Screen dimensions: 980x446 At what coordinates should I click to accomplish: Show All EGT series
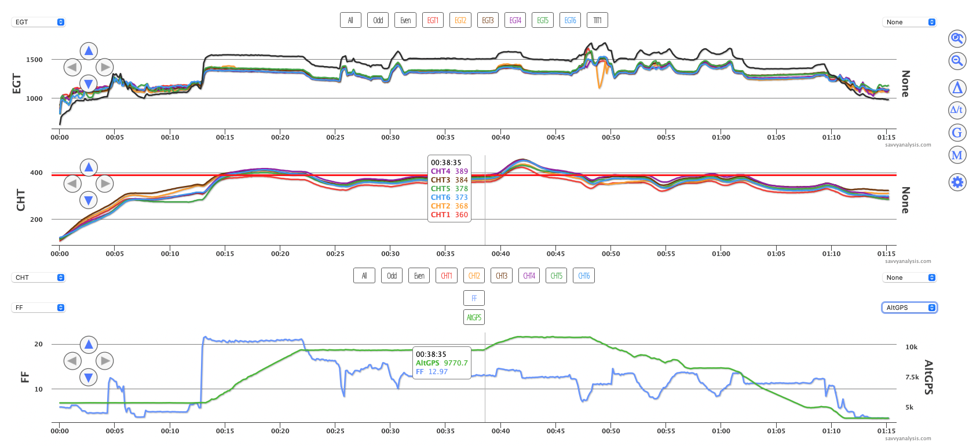[x=350, y=20]
